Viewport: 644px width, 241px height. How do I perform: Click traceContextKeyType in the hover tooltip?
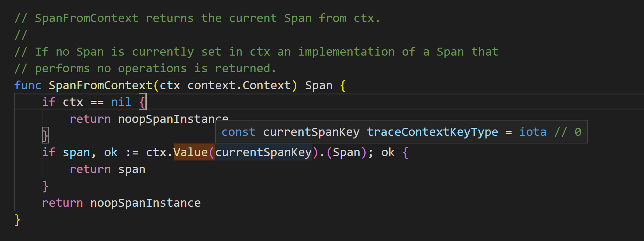[432, 132]
